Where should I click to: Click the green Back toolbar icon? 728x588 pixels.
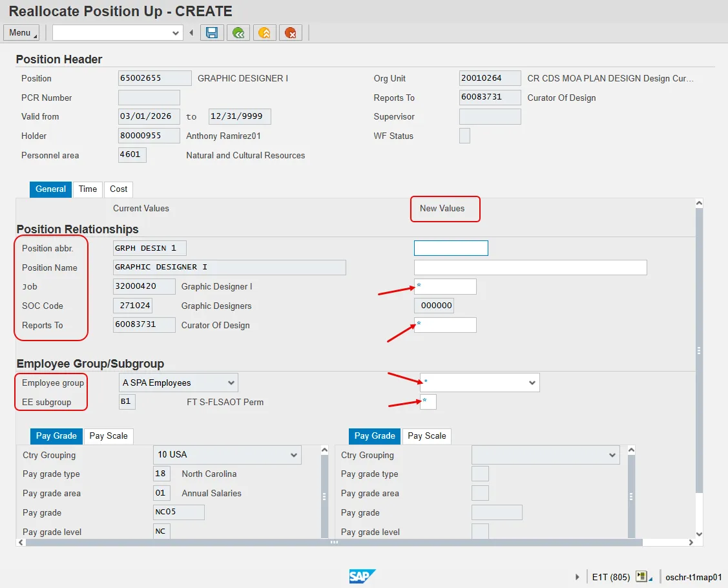tap(239, 33)
